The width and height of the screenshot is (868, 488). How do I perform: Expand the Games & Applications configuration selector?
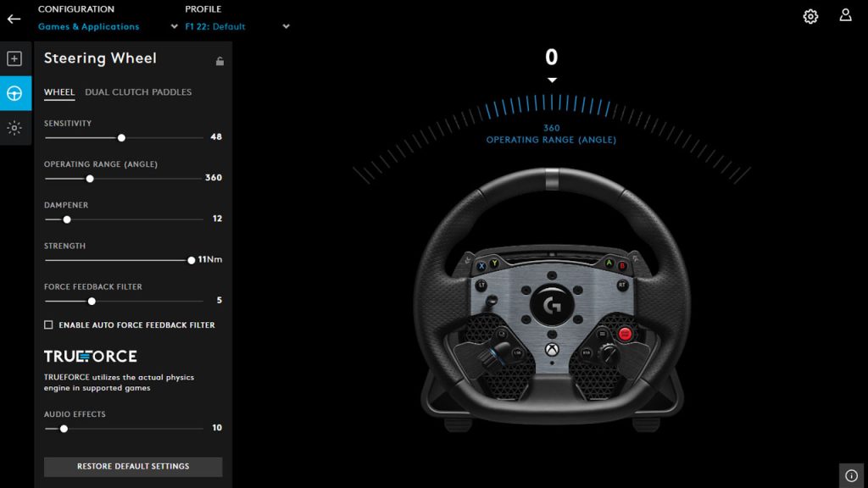[88, 26]
